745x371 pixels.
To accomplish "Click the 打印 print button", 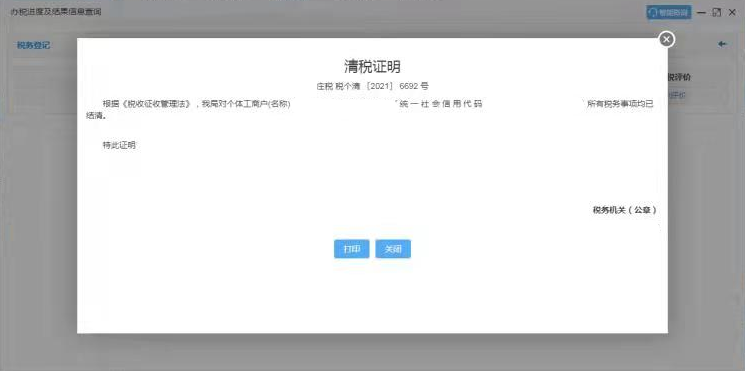I will [352, 249].
